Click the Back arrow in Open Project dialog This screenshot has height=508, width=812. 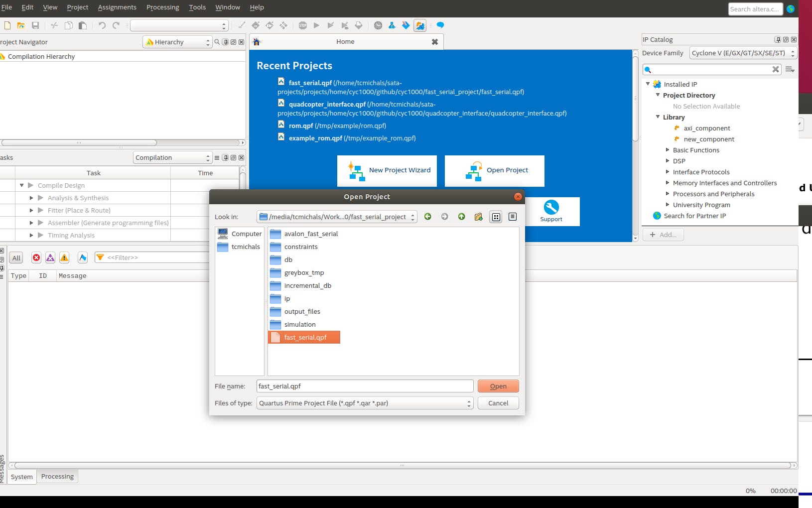(x=428, y=217)
